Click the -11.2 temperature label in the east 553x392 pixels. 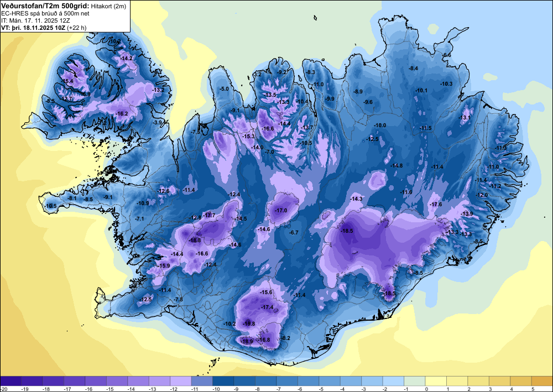[495, 186]
